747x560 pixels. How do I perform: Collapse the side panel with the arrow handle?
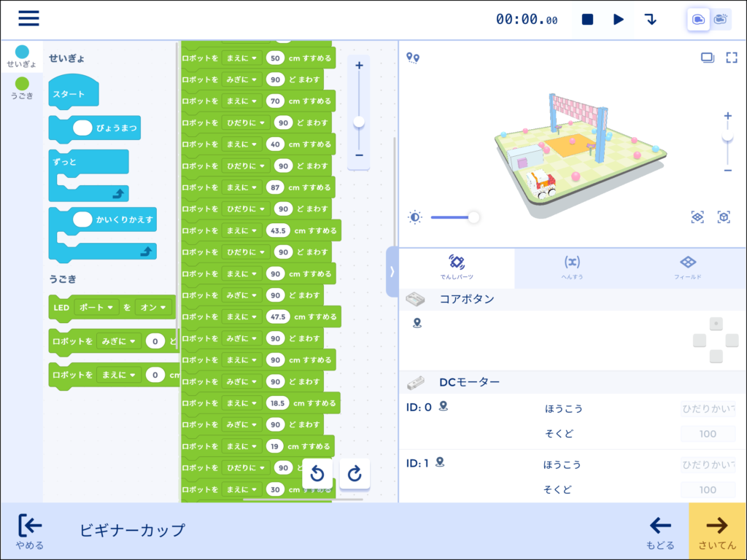pos(392,271)
